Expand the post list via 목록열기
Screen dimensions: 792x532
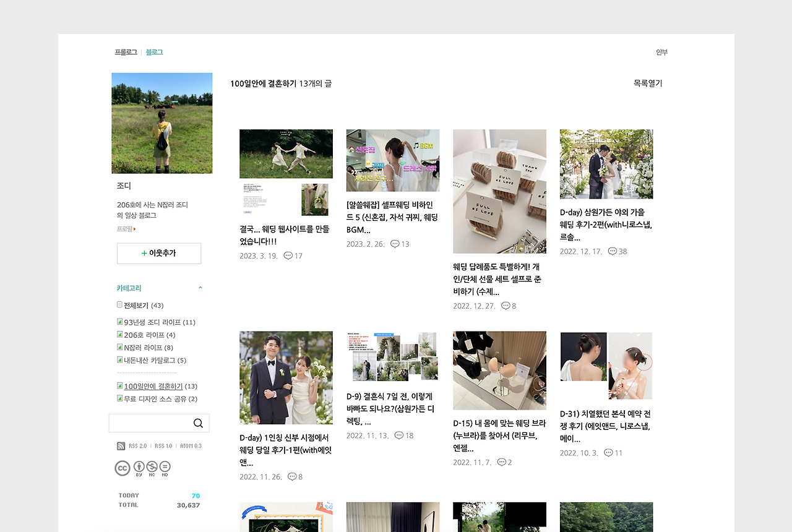click(x=648, y=84)
